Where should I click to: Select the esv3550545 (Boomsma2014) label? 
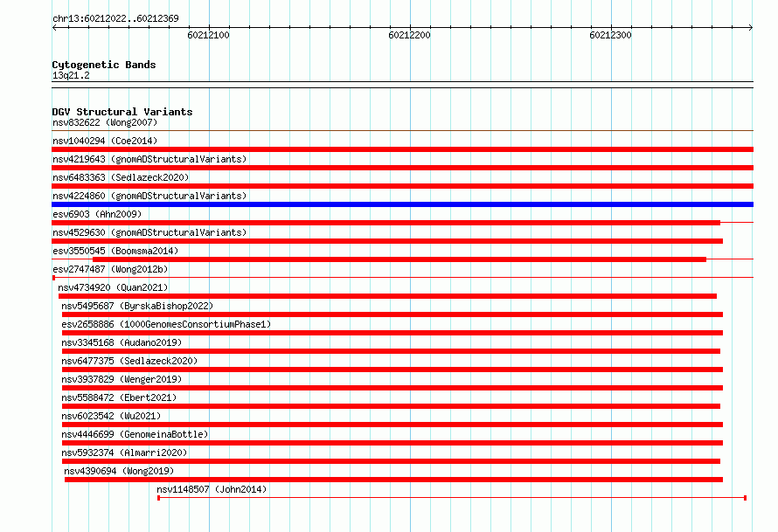[115, 251]
